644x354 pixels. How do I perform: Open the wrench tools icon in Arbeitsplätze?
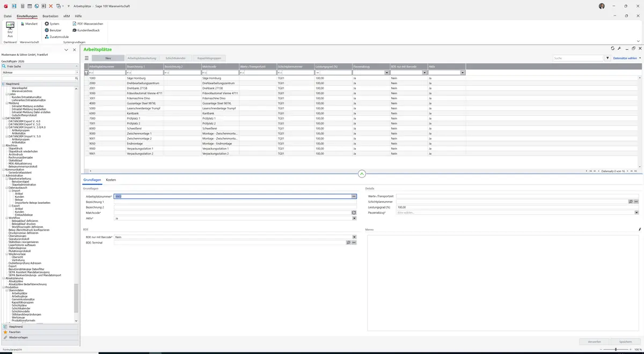619,49
